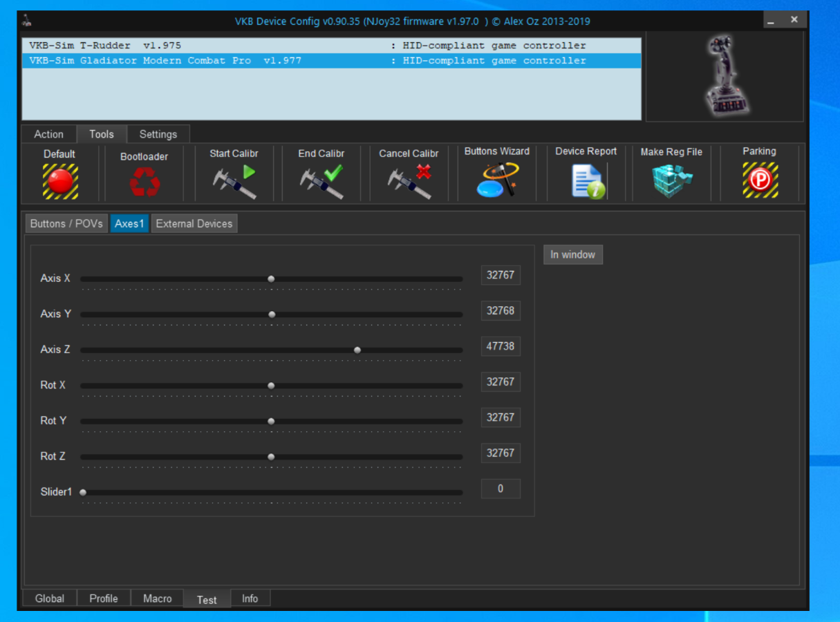Click the Axis Y value field 32768

pyautogui.click(x=501, y=311)
